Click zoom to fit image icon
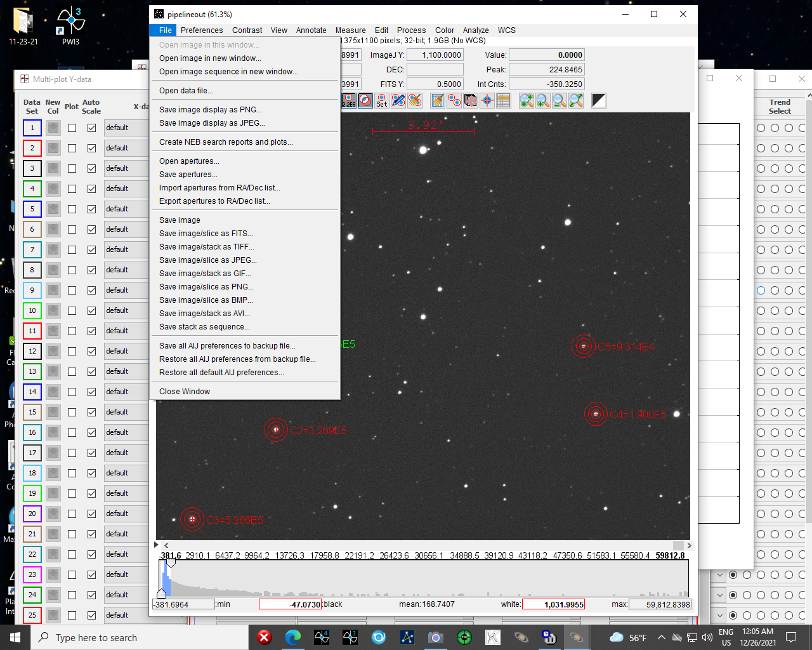Image resolution: width=812 pixels, height=650 pixels. coord(576,100)
